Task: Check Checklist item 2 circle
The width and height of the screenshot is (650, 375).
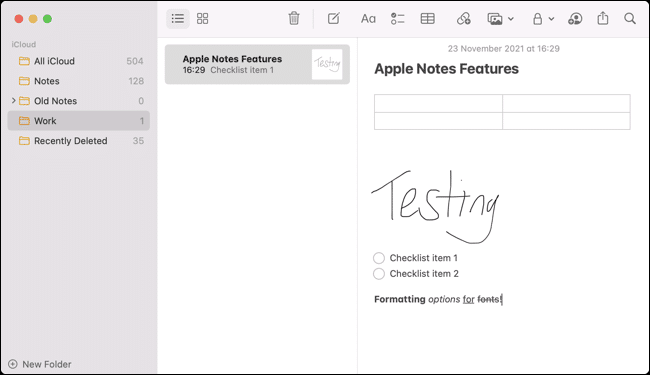Action: pos(379,274)
